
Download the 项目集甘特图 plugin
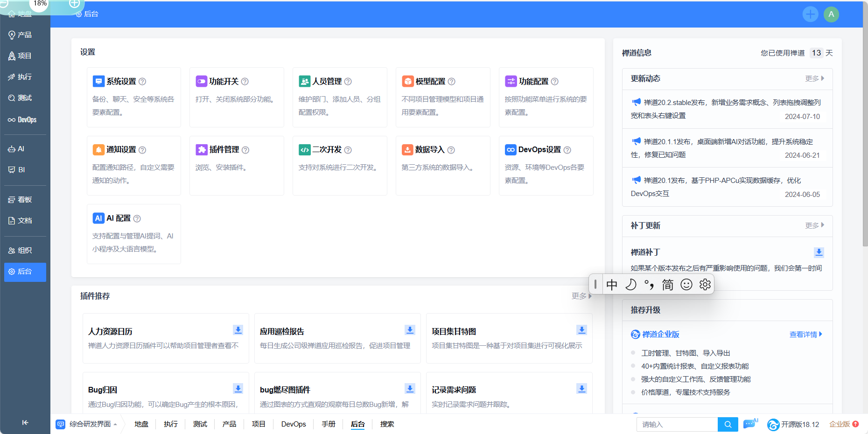581,330
